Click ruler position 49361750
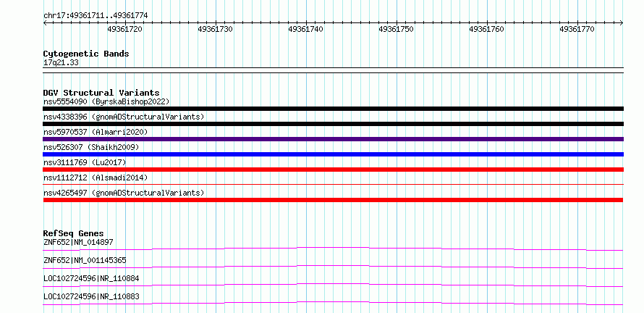 [396, 29]
